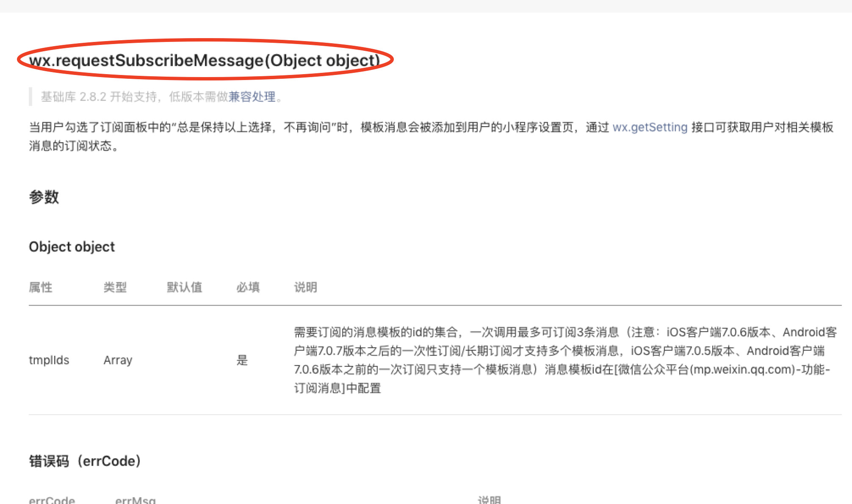The width and height of the screenshot is (852, 504).
Task: Click the 说明 header in error table
Action: click(489, 500)
